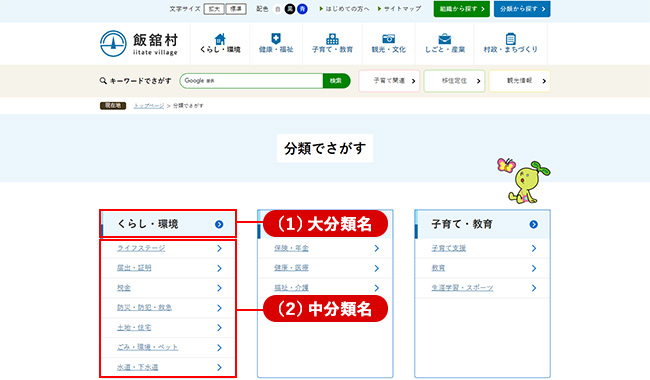Select the blue color scheme swatch
Image resolution: width=650 pixels, height=380 pixels.
(x=303, y=9)
